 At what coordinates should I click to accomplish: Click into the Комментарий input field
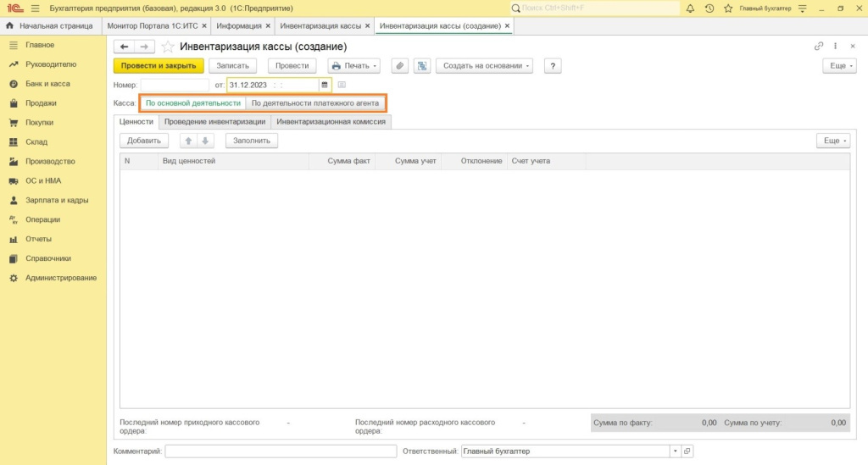[x=281, y=451]
